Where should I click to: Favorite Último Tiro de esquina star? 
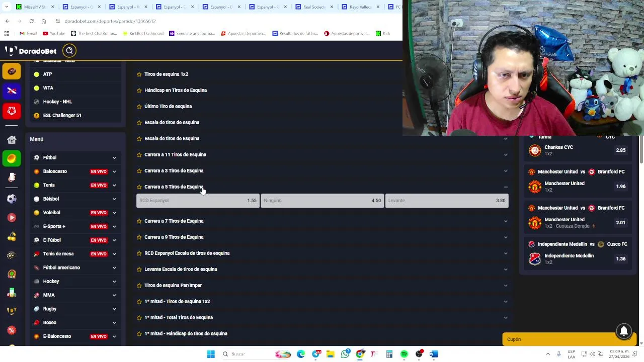[x=139, y=107]
